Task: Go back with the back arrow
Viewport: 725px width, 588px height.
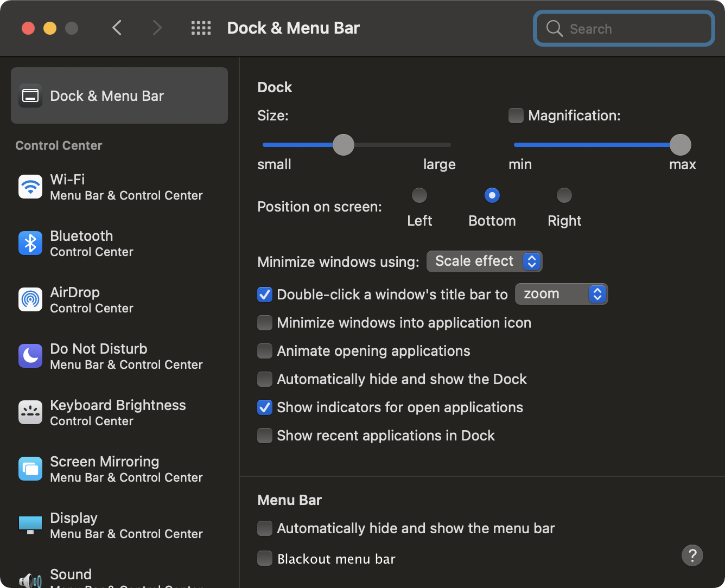Action: coord(117,28)
